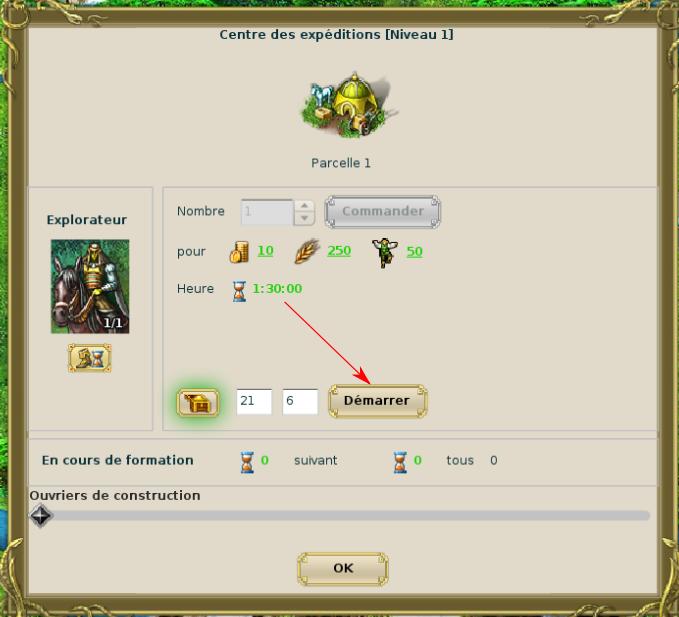The image size is (679, 617).
Task: Click the grayed-out Commander button
Action: click(x=383, y=211)
